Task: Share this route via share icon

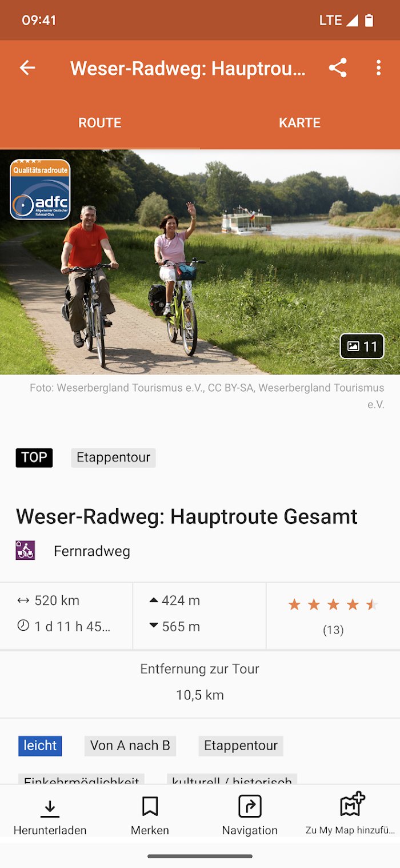Action: (x=338, y=68)
